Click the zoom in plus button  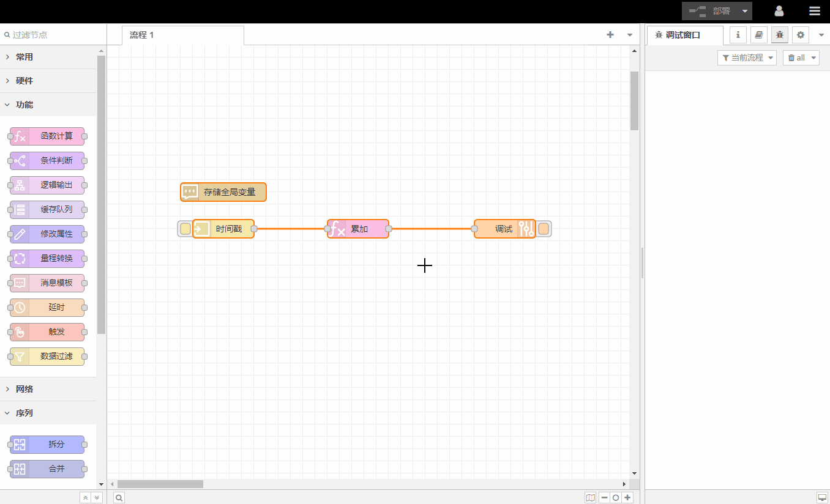click(x=627, y=498)
